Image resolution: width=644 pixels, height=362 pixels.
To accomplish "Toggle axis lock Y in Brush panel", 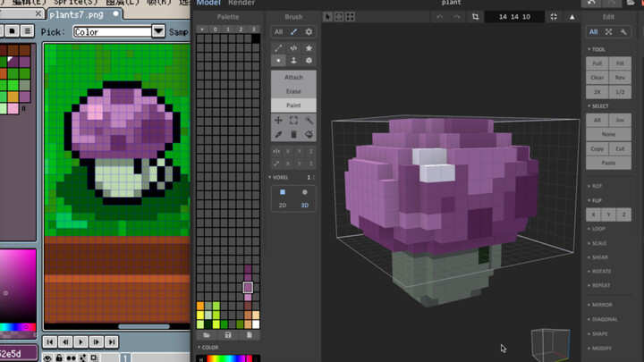I will coord(300,164).
